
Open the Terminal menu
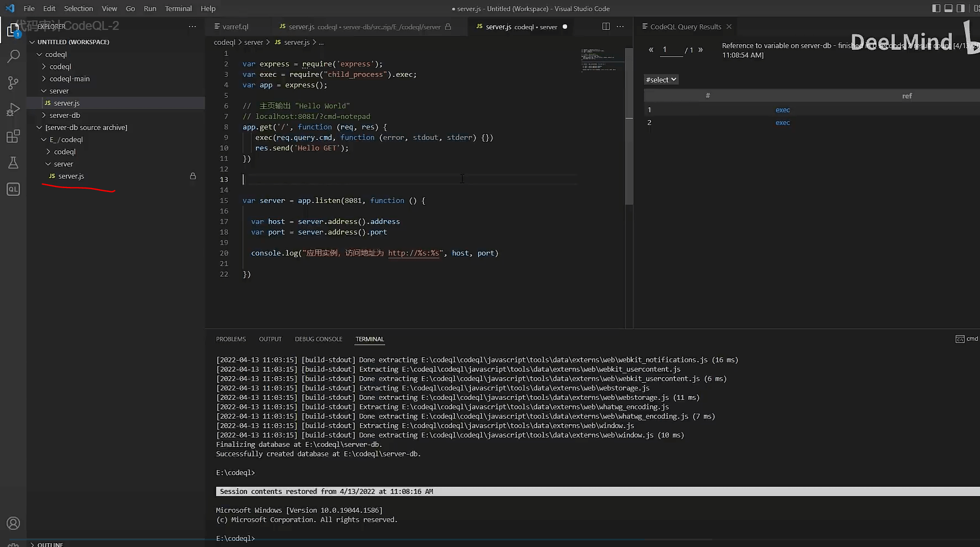[x=178, y=8]
